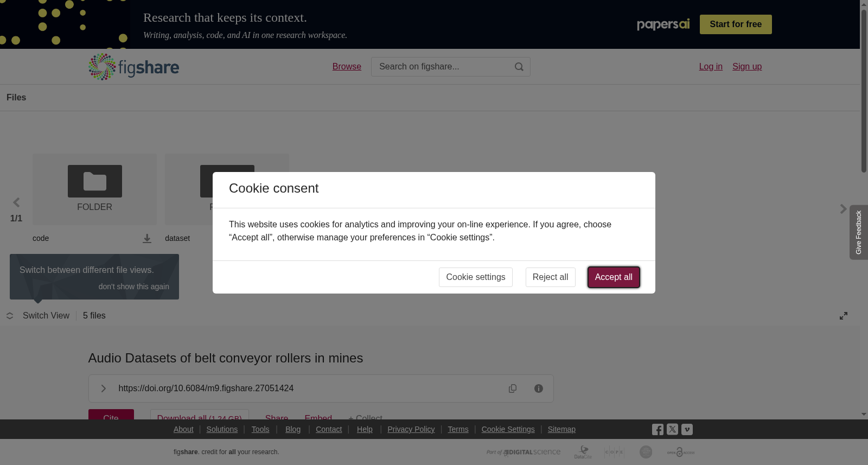Enter fullscreen file viewer
Viewport: 868px width, 465px height.
tap(844, 316)
